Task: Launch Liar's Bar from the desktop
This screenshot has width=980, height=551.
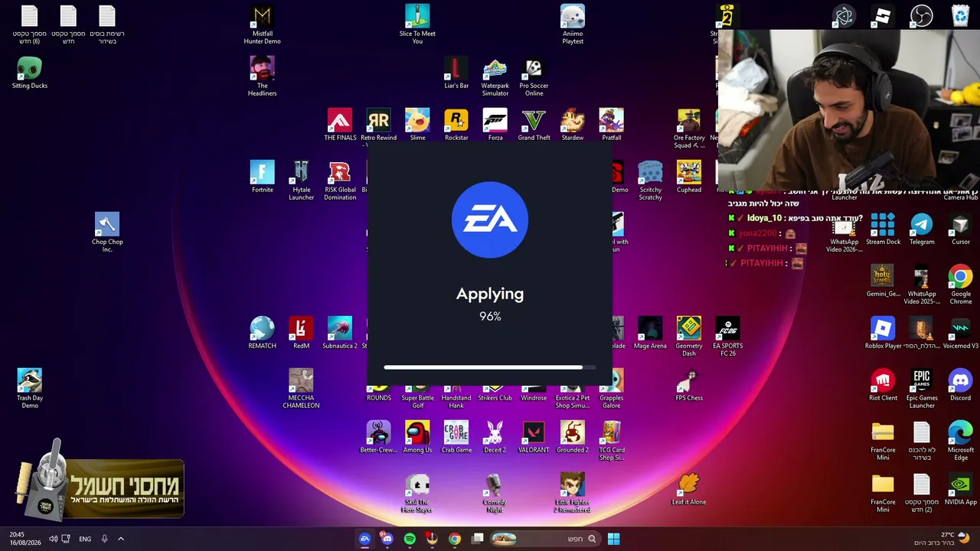Action: pos(456,73)
